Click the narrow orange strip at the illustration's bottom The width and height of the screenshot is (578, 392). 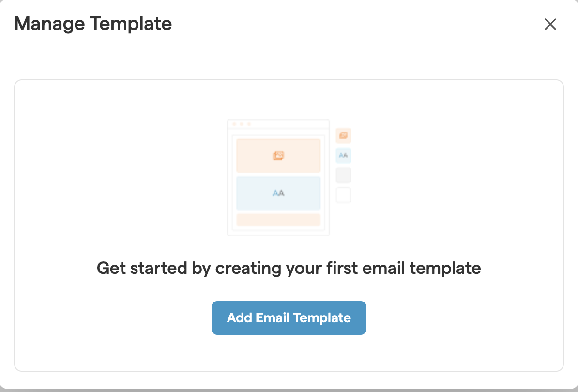click(278, 220)
